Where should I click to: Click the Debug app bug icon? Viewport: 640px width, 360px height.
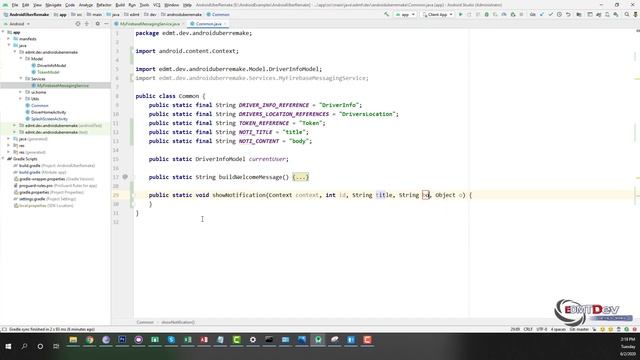click(487, 14)
